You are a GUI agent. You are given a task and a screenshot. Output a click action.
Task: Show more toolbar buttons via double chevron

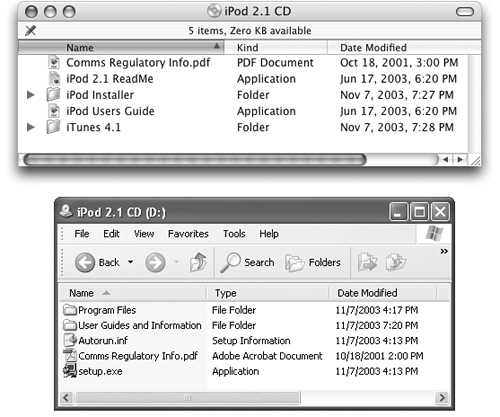tap(444, 251)
